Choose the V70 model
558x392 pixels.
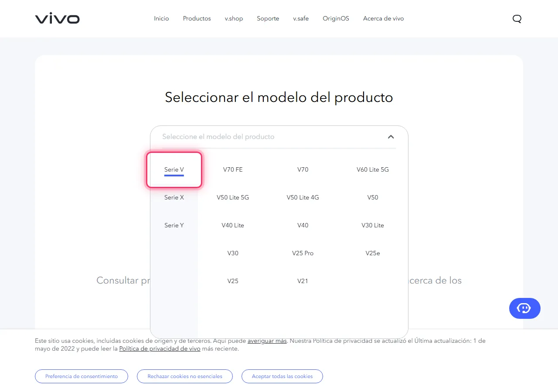coord(303,170)
